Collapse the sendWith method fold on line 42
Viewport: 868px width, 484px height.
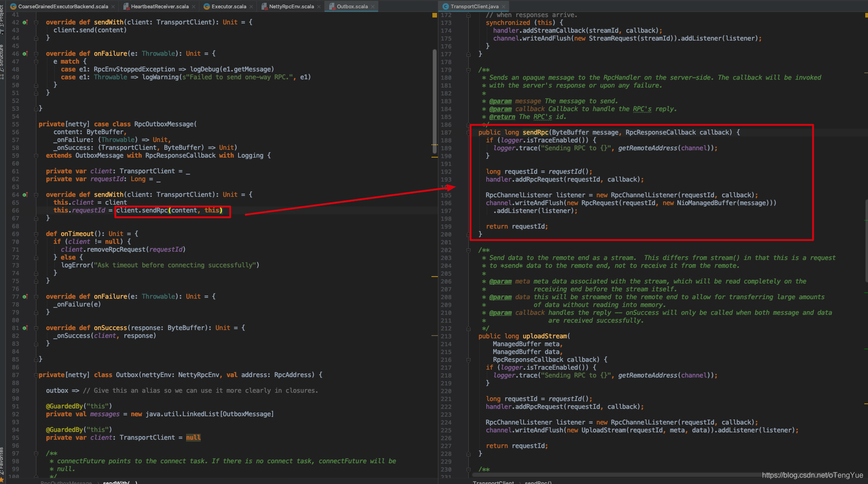tap(36, 22)
